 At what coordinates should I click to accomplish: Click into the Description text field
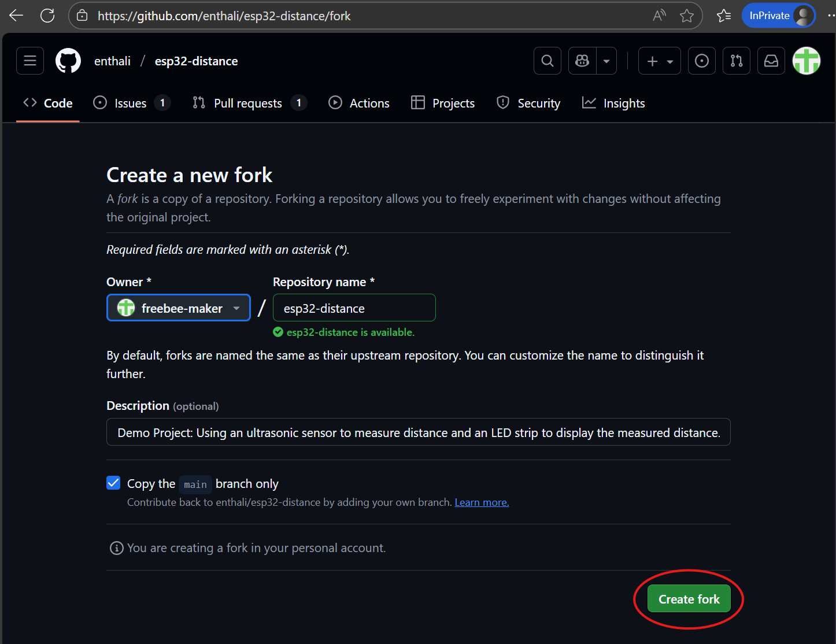418,432
